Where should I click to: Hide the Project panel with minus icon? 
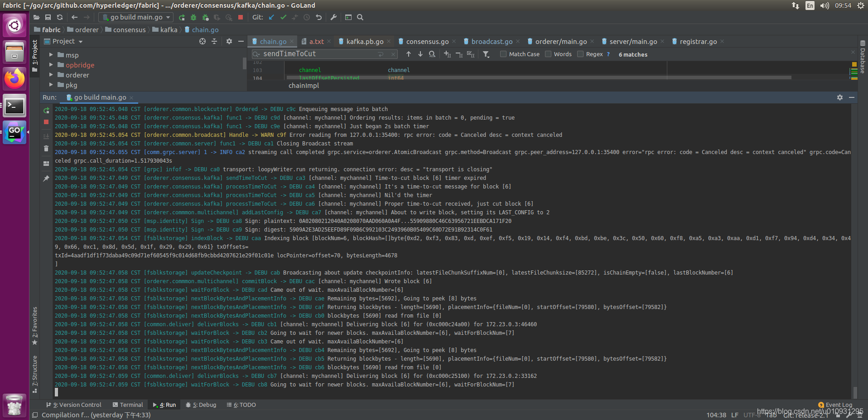[x=241, y=41]
